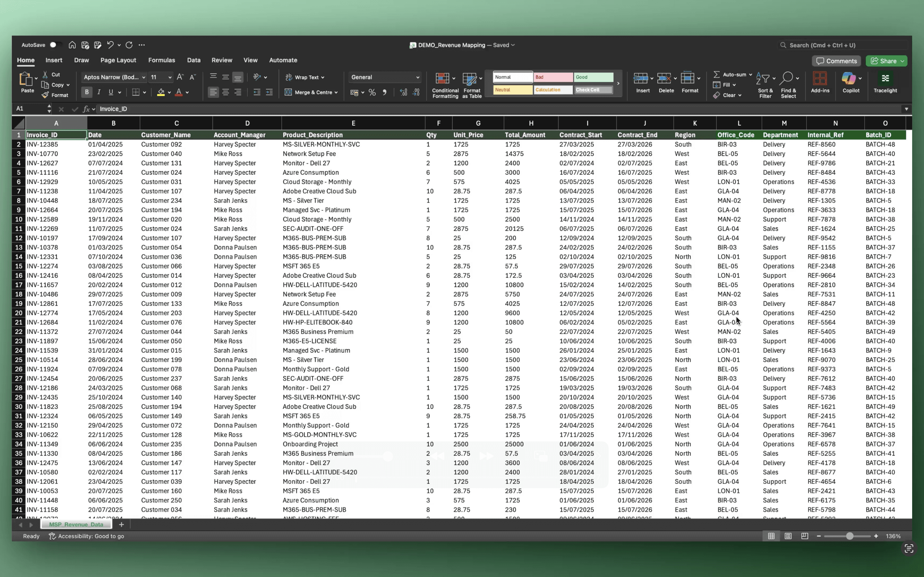Image resolution: width=924 pixels, height=577 pixels.
Task: Expand the General number format dropdown
Action: [417, 78]
